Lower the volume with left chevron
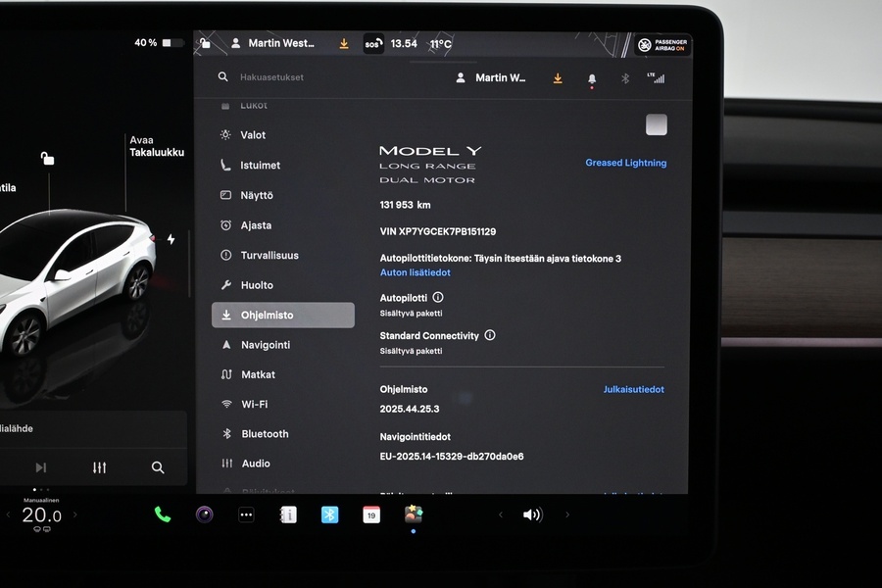This screenshot has width=882, height=588. [501, 514]
